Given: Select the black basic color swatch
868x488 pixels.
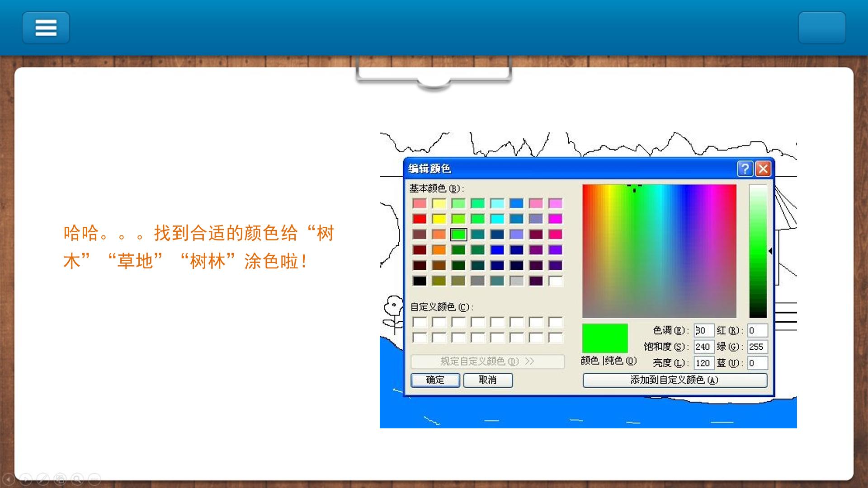Looking at the screenshot, I should 420,281.
